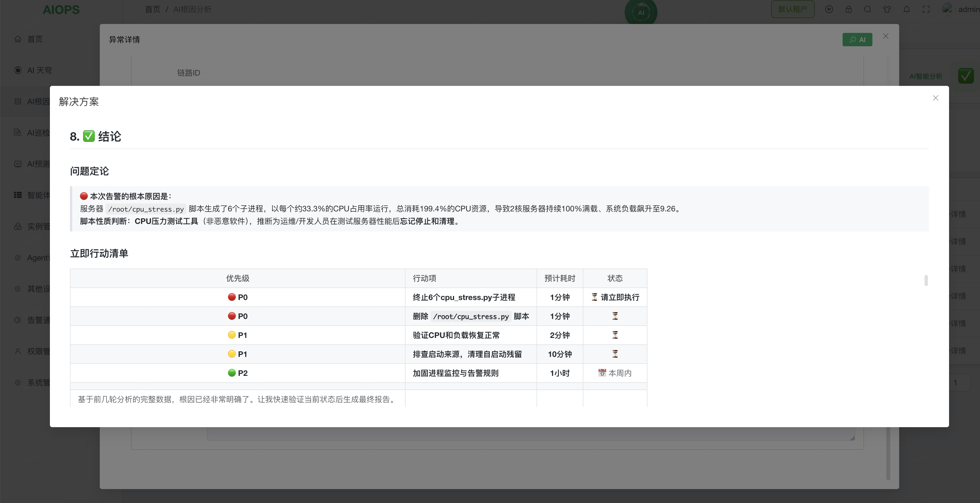Click the 权限管理 sidebar user icon
Image resolution: width=980 pixels, height=503 pixels.
tap(18, 351)
